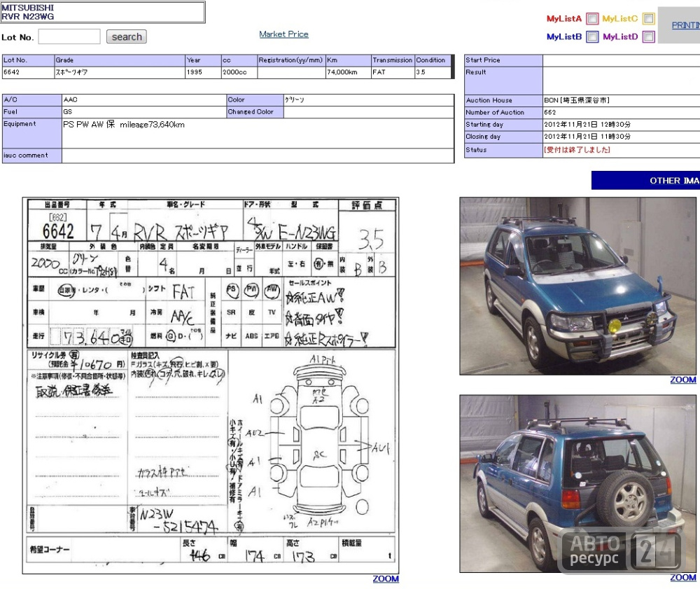Click ZOOM under the front car photo

(x=683, y=380)
